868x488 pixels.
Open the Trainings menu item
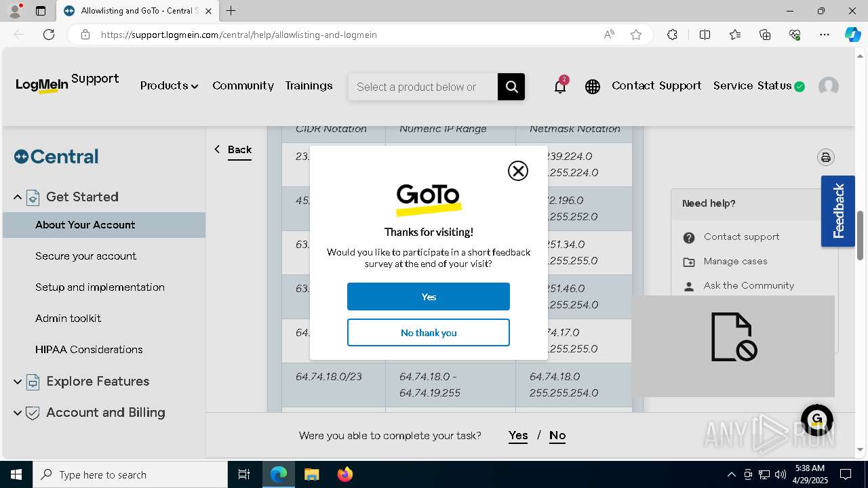click(x=309, y=85)
